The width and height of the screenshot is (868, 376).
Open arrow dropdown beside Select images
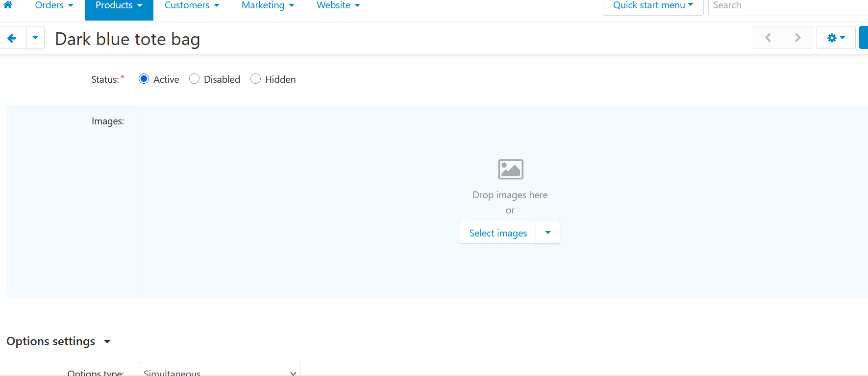(548, 233)
